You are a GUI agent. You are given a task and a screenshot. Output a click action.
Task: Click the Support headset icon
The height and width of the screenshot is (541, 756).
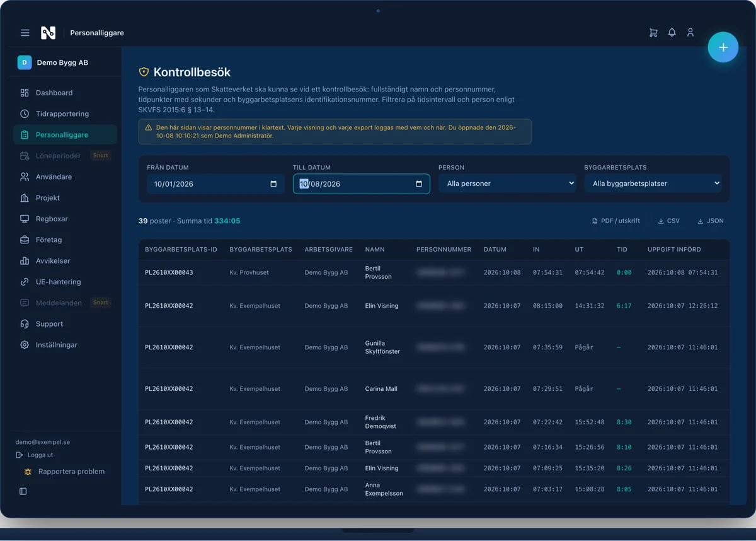25,324
